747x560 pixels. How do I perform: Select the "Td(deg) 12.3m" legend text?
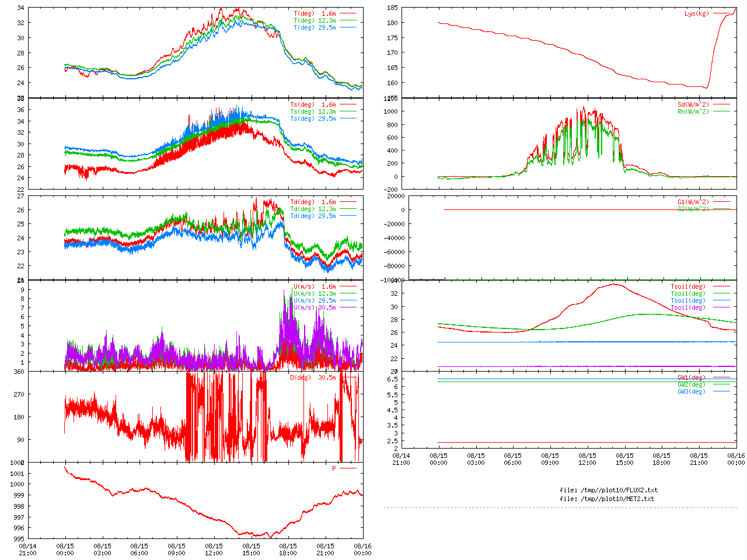(313, 209)
